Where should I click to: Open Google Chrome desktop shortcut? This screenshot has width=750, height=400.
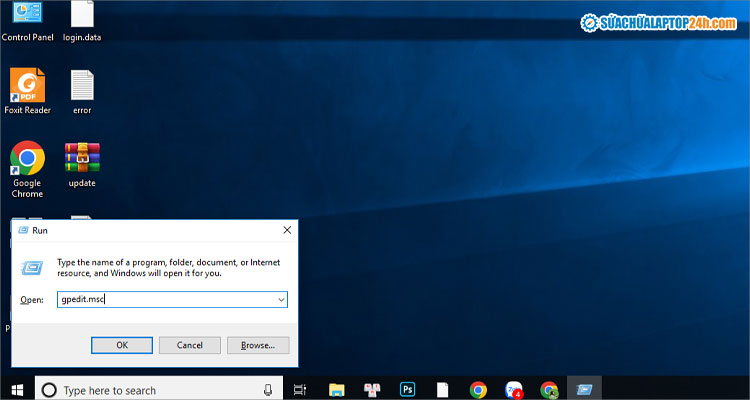point(27,159)
